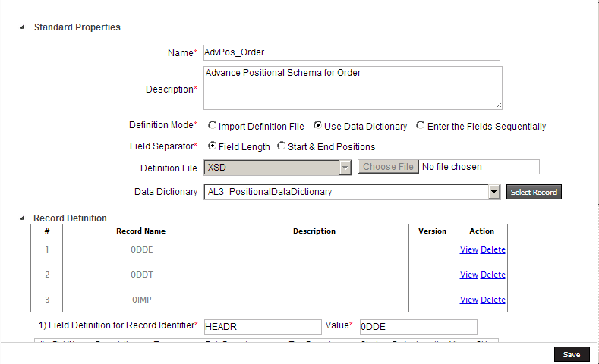This screenshot has height=364, width=599.
Task: Open the Definition File XSD dropdown
Action: click(x=345, y=167)
